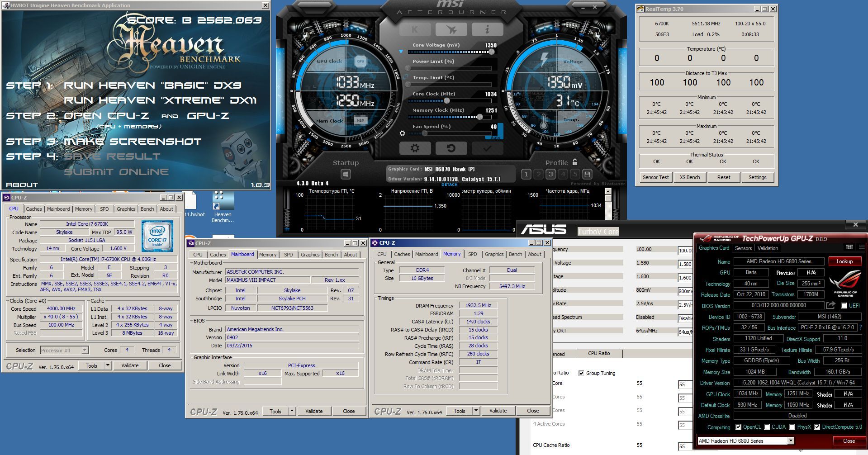The height and width of the screenshot is (455, 868).
Task: Click the Bus Interface question mark in GPU-Z
Action: [x=860, y=327]
